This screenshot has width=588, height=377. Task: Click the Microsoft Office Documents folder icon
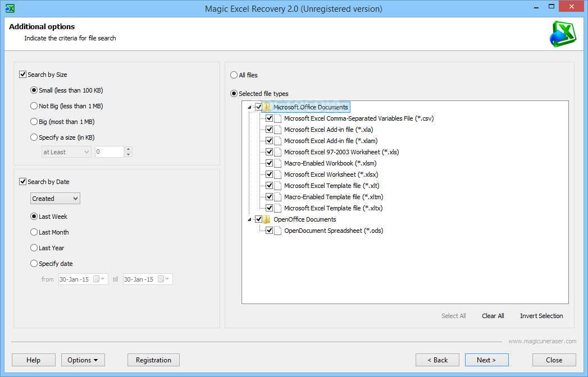coord(267,107)
